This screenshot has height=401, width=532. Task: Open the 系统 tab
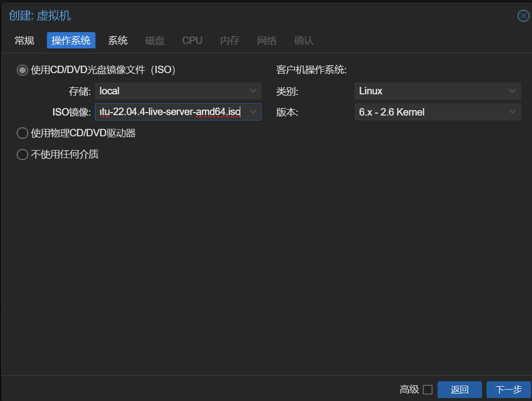pos(118,40)
